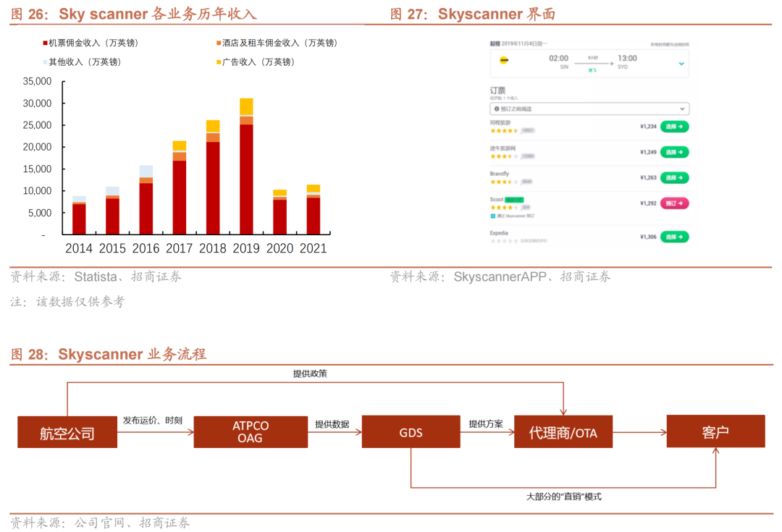
Task: Expand the flight details blue chevron
Action: point(681,64)
